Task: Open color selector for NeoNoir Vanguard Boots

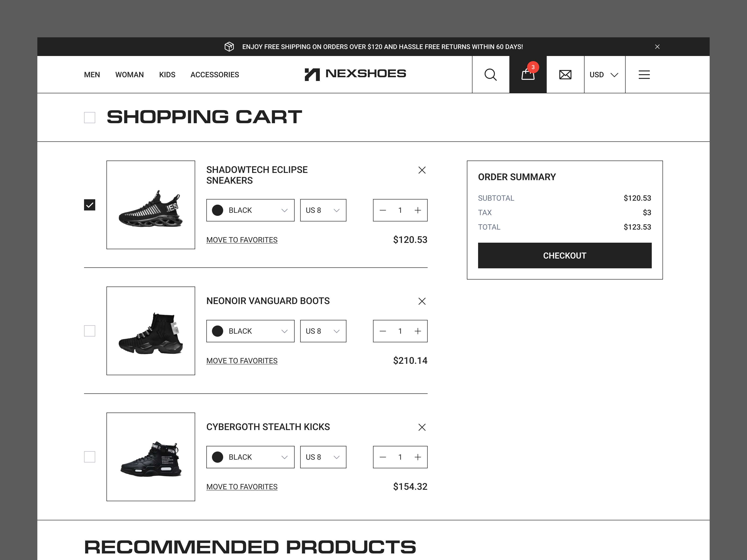Action: (250, 331)
